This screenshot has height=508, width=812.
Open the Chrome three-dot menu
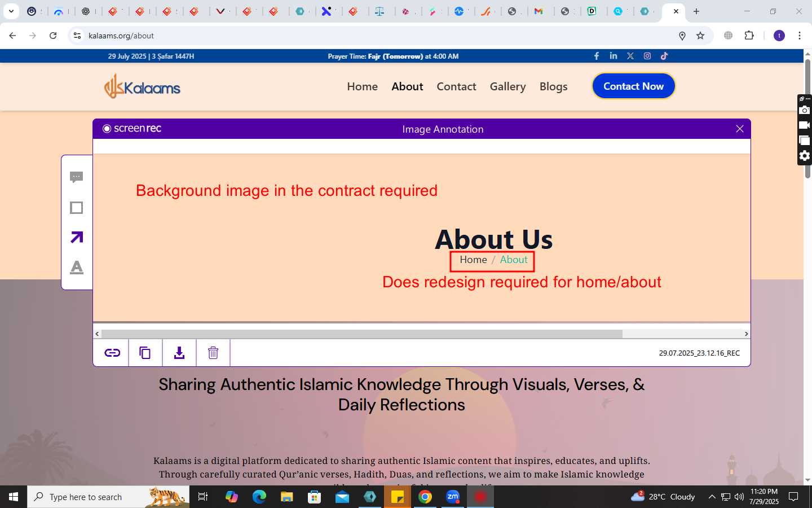800,36
